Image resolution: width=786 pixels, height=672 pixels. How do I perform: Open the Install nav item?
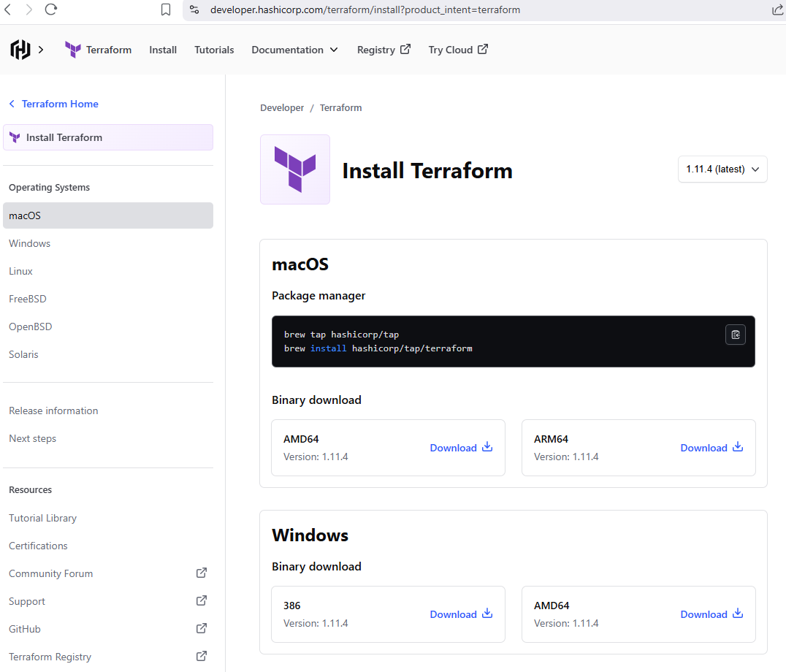tap(163, 50)
